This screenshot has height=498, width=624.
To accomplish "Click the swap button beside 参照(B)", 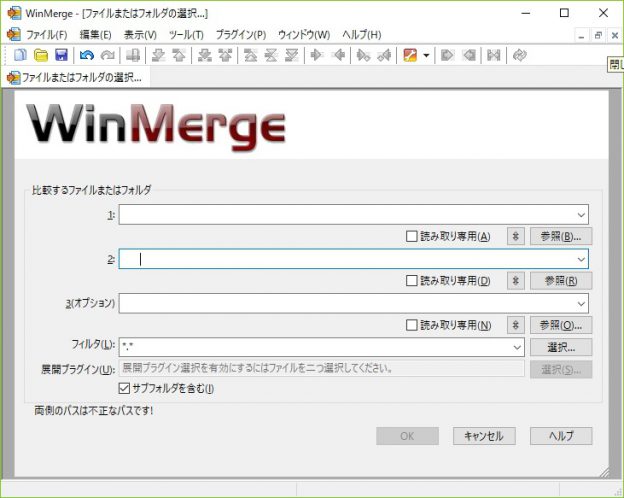I will click(516, 236).
